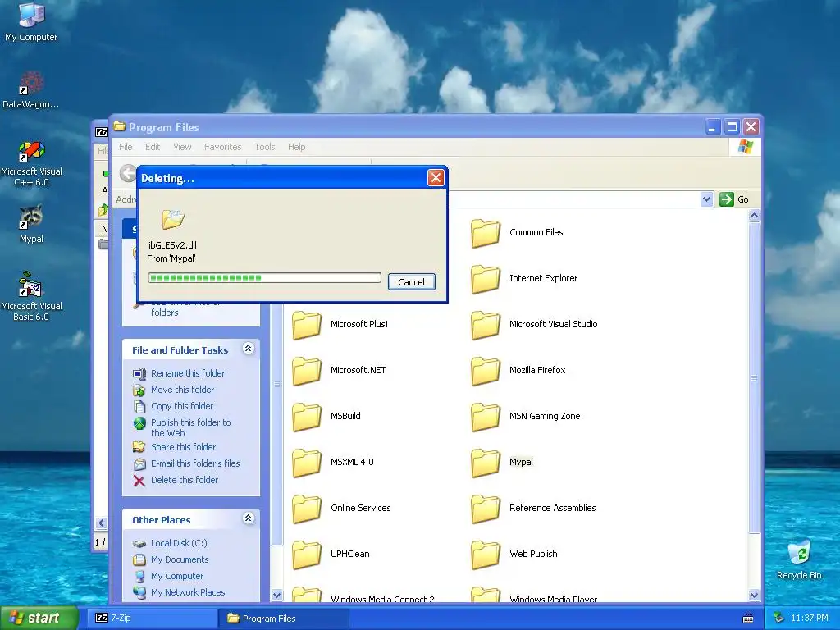Click Copy this folder link

click(181, 406)
